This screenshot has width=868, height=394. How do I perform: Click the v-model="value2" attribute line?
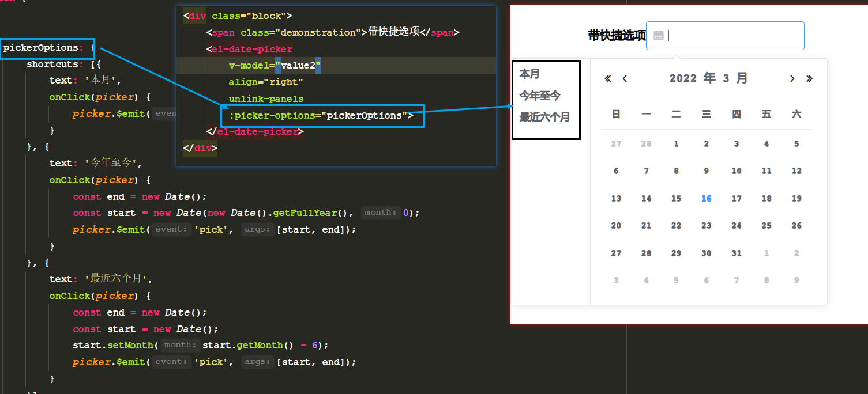(272, 65)
